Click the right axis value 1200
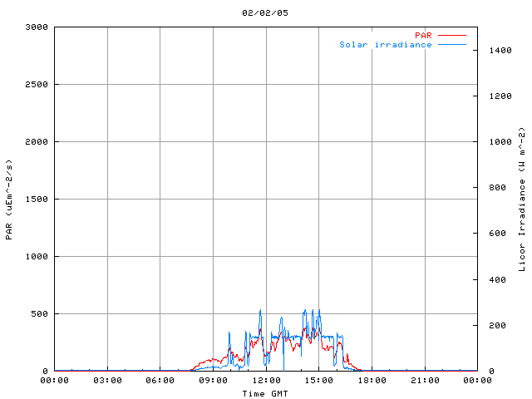Image resolution: width=532 pixels, height=399 pixels. pos(500,96)
